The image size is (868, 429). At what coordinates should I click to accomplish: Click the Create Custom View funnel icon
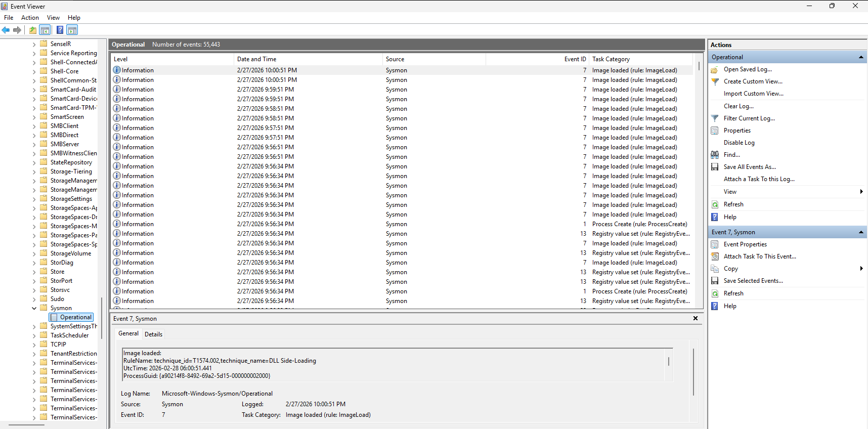coord(715,82)
